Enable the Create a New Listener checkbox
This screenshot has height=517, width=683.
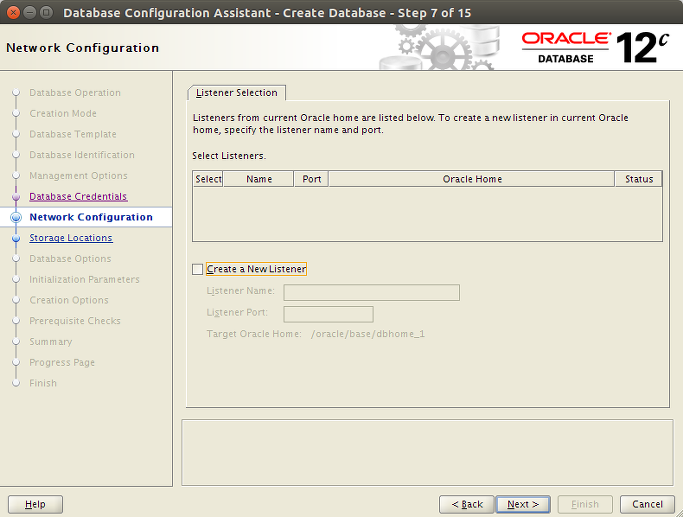tap(197, 269)
